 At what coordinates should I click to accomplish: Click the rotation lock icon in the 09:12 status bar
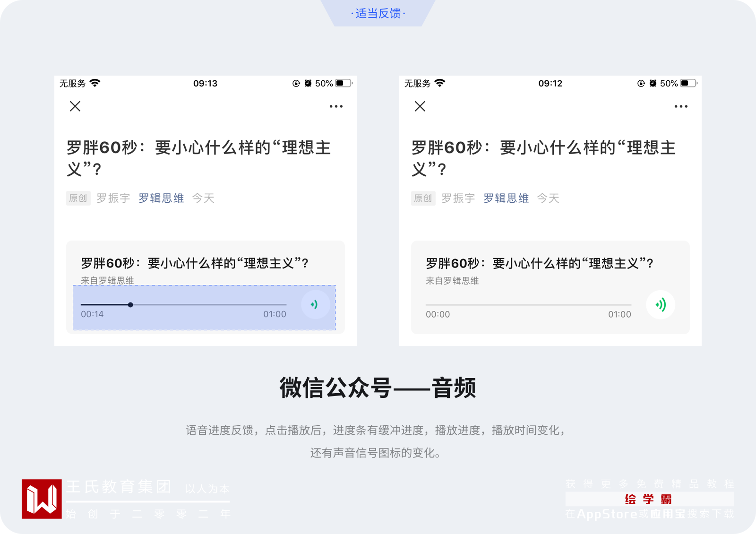[641, 83]
